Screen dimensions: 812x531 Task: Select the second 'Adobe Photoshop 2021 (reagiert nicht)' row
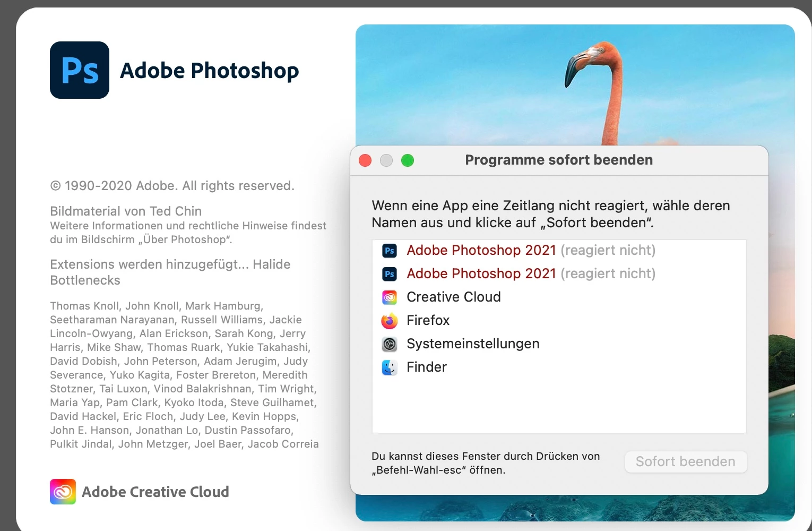(559, 274)
